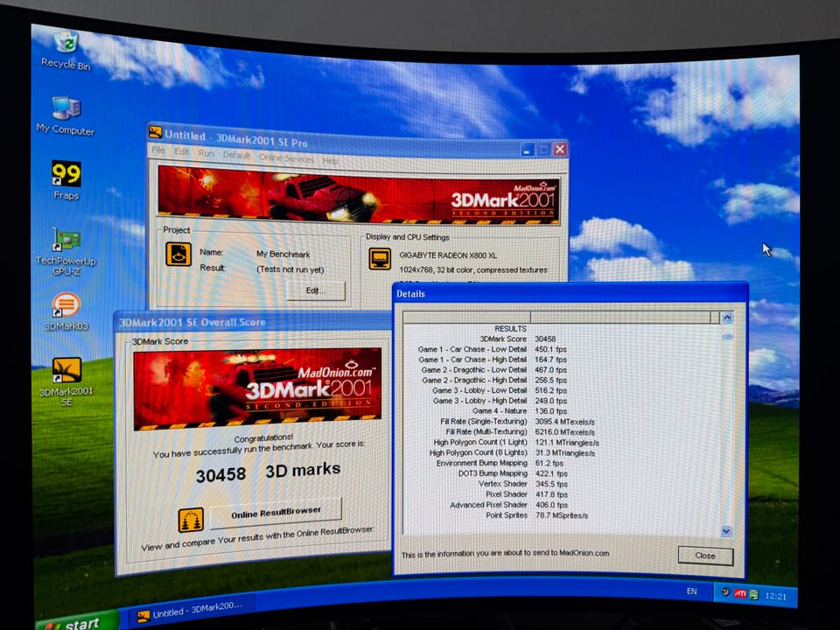The image size is (840, 630).
Task: Open the File menu in 3DMark2001
Action: click(158, 150)
